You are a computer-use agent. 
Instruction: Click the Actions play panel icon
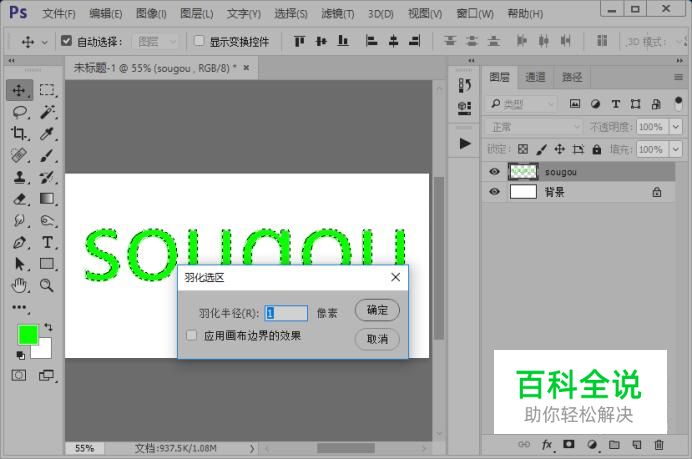[x=464, y=143]
